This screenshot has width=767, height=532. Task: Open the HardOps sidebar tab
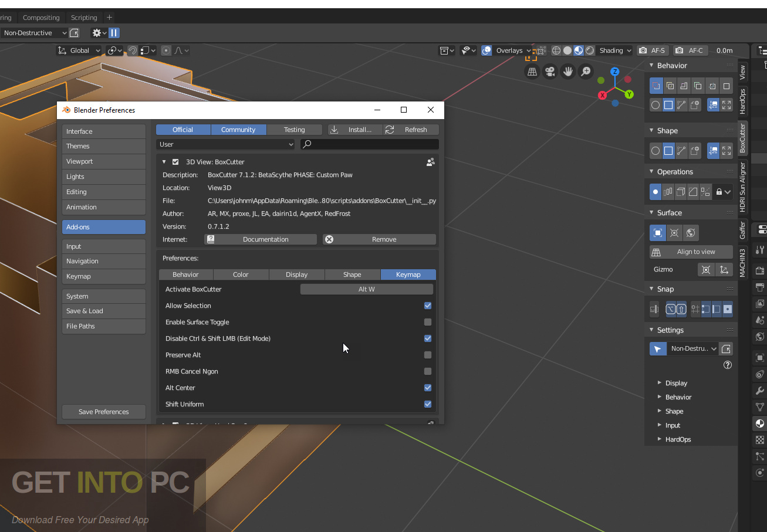(742, 101)
